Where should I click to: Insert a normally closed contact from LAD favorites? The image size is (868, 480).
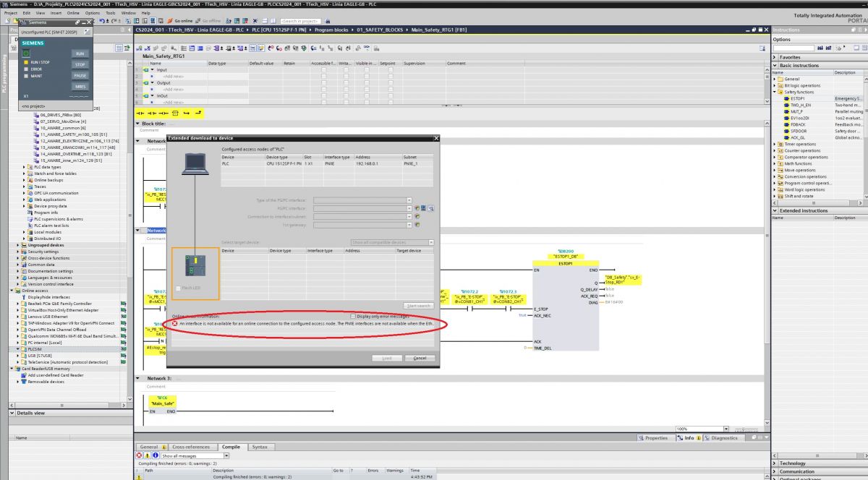coord(153,113)
